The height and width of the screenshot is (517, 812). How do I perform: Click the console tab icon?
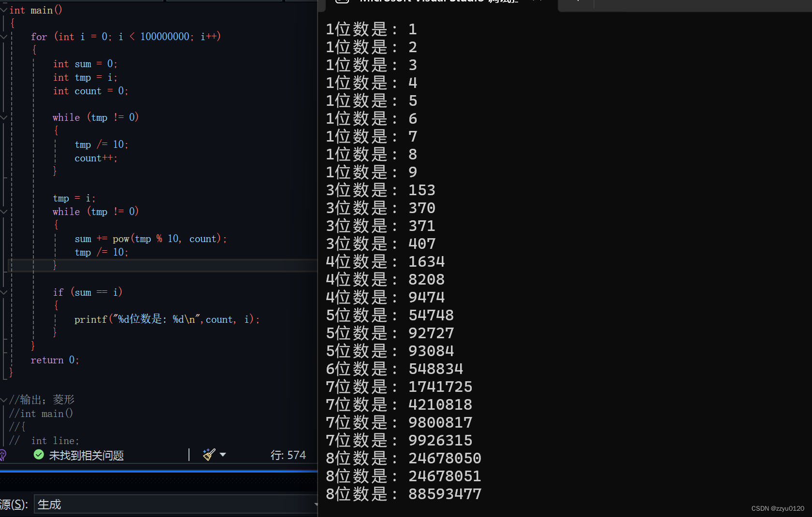pos(342,1)
